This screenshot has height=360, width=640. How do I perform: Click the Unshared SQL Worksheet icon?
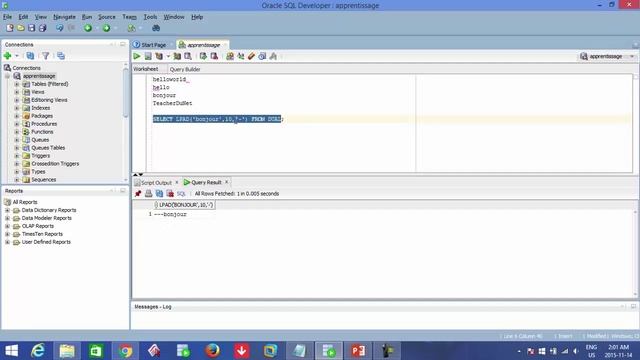click(230, 56)
